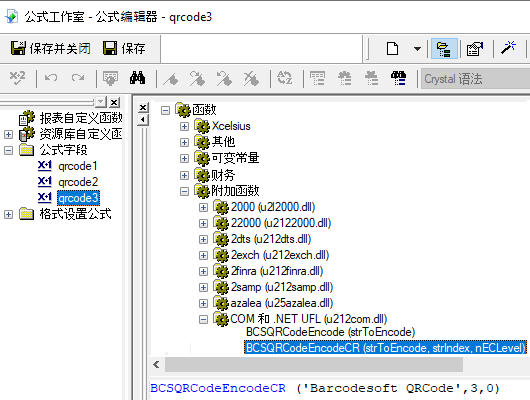Select qrcode2 formula field
The width and height of the screenshot is (530, 400).
pos(78,182)
